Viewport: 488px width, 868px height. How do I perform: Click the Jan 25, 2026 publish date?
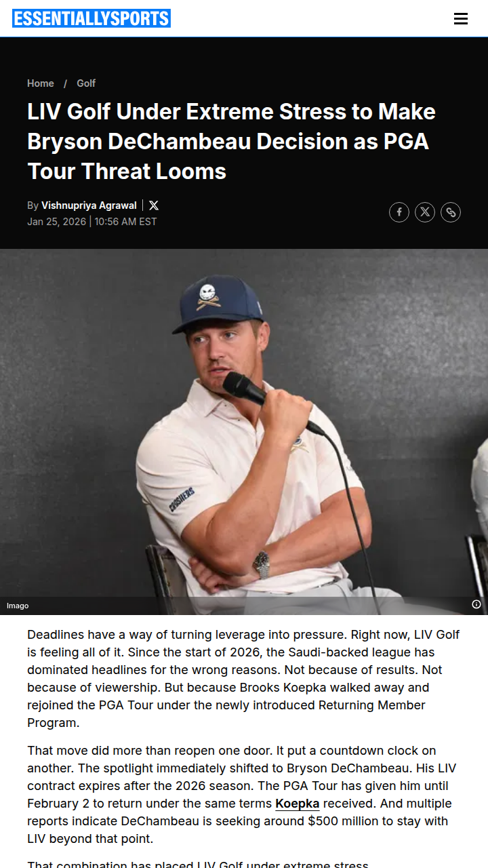[x=57, y=222]
